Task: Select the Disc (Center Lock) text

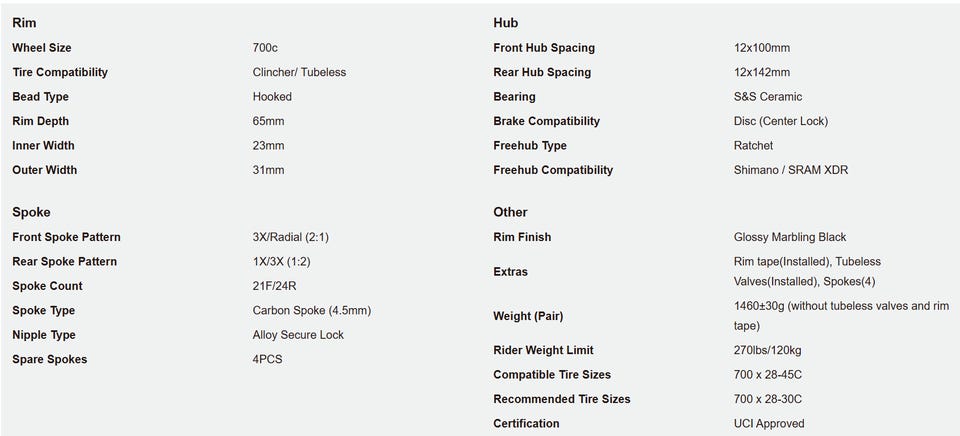Action: point(781,121)
